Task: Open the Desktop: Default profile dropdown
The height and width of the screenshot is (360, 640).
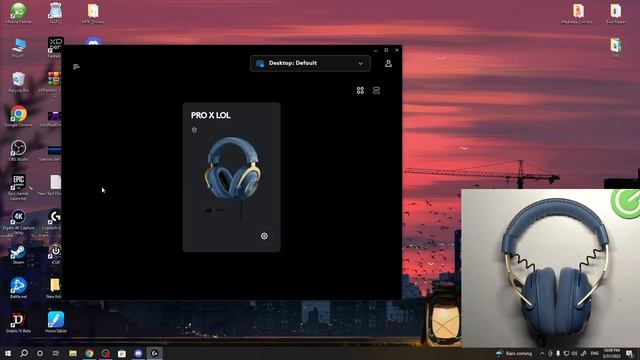Action: [310, 63]
